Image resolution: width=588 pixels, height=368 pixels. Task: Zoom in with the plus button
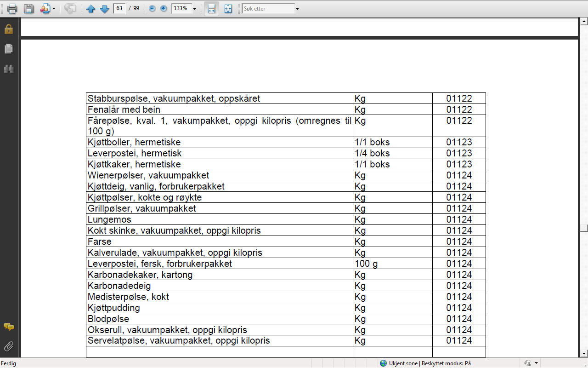tap(164, 9)
